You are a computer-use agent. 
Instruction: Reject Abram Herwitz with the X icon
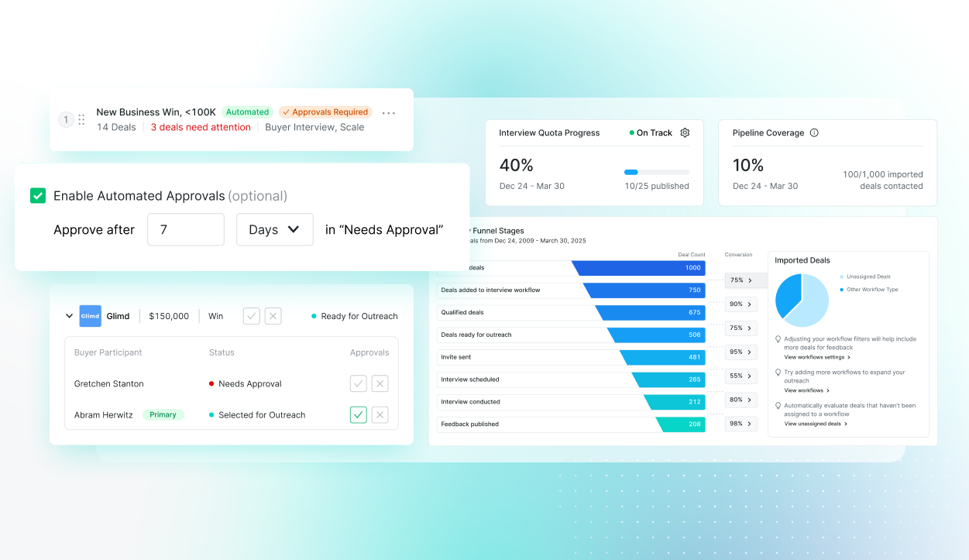pos(380,415)
